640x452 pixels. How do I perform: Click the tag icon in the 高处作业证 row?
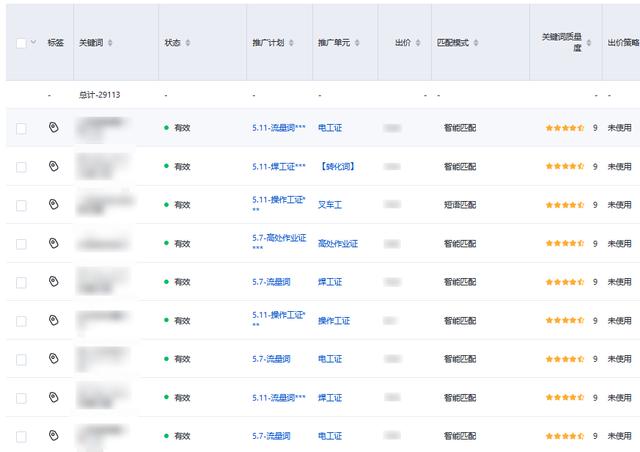pos(53,243)
